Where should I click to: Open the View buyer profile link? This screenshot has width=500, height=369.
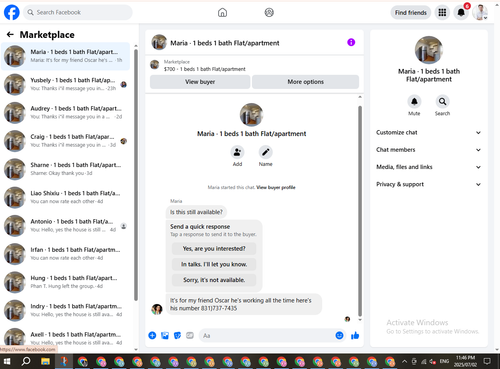point(276,187)
